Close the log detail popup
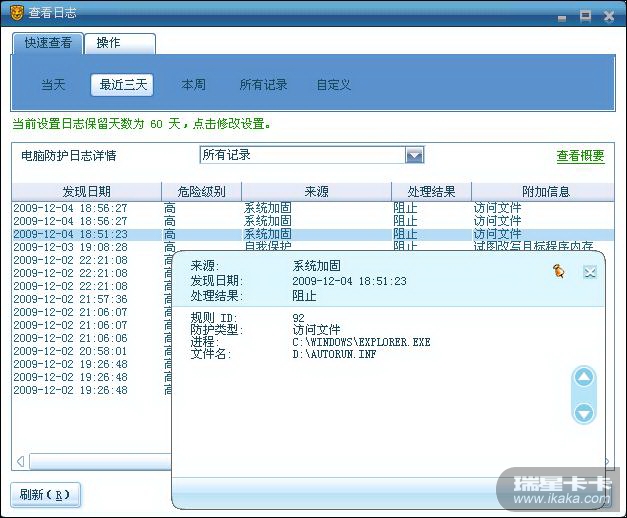627x518 pixels. [x=590, y=272]
